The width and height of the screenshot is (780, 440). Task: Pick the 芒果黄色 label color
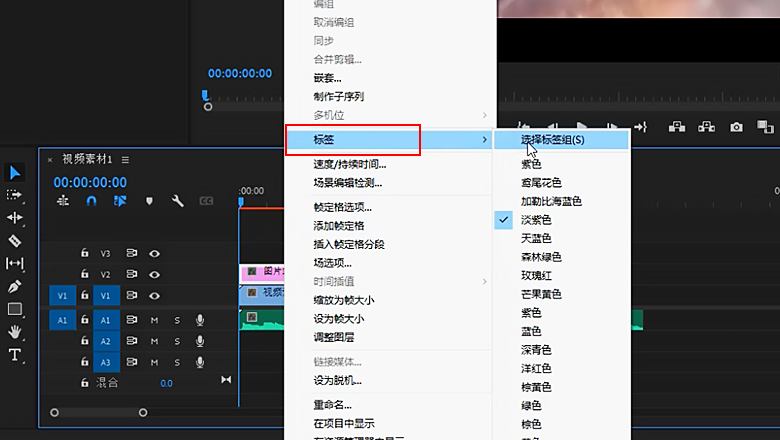[541, 294]
